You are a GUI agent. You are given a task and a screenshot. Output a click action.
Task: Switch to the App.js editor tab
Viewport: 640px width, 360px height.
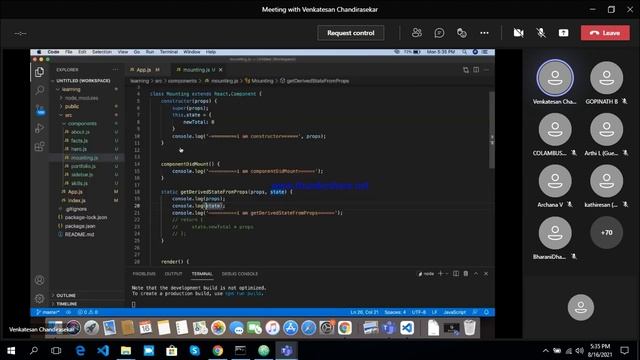point(144,70)
